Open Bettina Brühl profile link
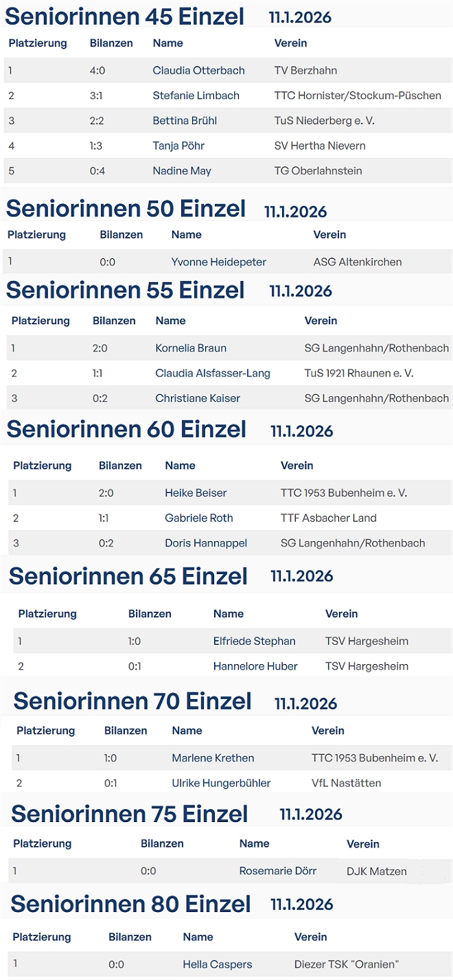 coord(185,121)
